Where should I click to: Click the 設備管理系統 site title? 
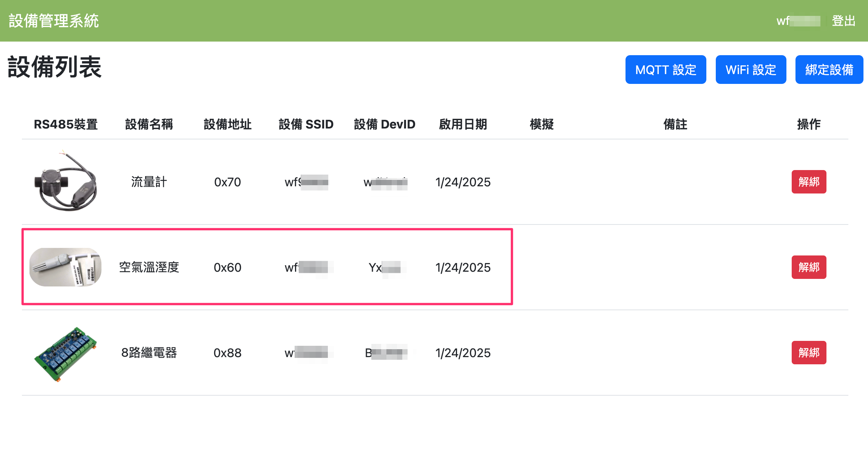point(54,21)
